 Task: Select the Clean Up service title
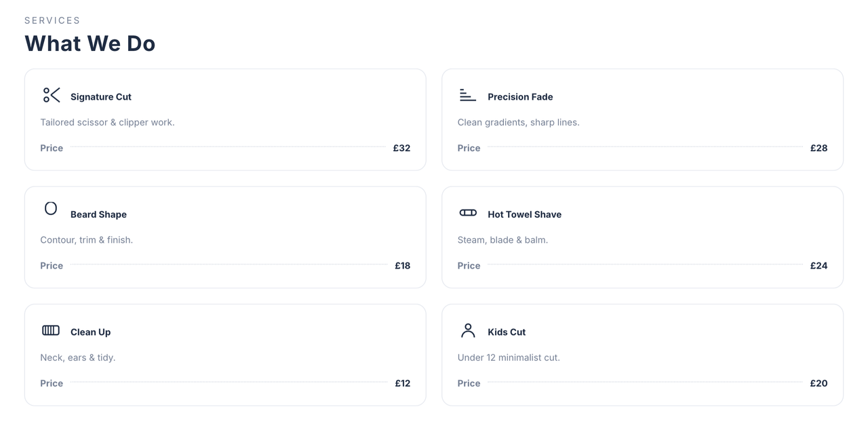pyautogui.click(x=90, y=332)
